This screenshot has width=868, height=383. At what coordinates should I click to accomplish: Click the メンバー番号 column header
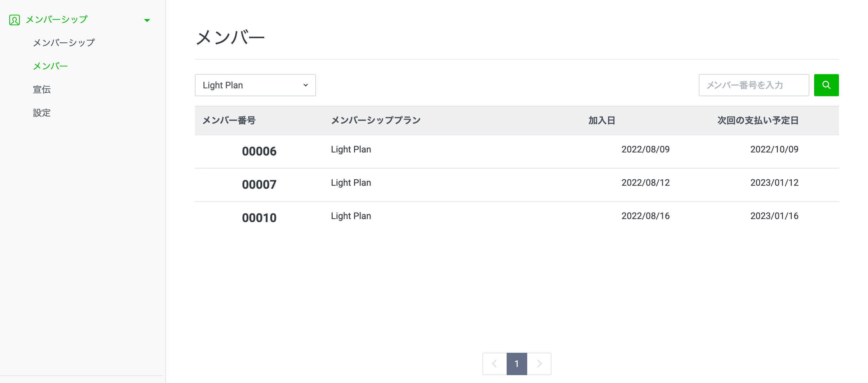[229, 120]
